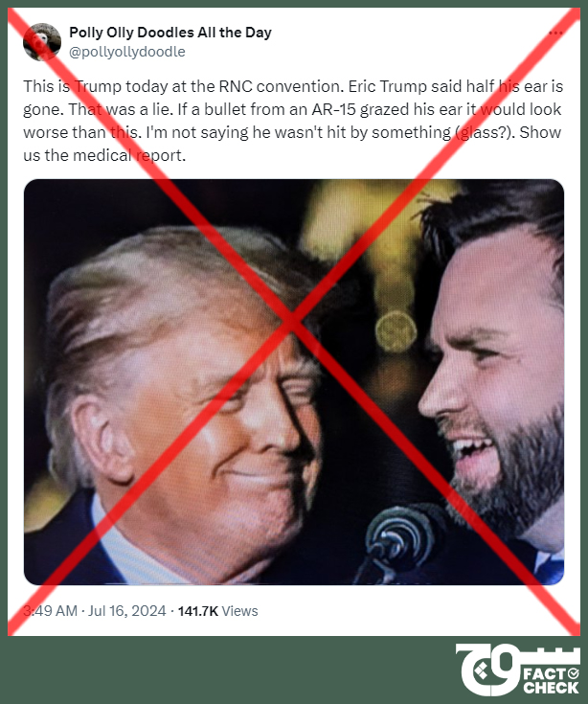
Task: Open the display name Polly Olly Doodles All the Day
Action: [x=170, y=33]
